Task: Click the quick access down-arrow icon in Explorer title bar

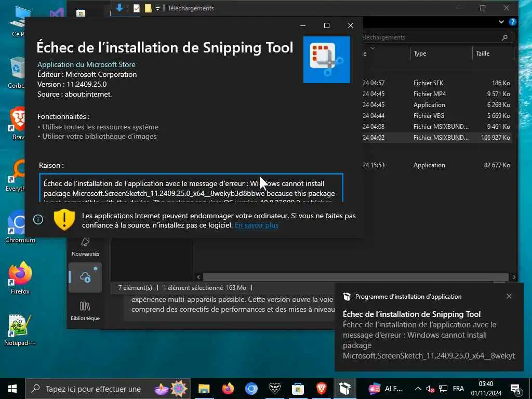Action: [x=119, y=8]
